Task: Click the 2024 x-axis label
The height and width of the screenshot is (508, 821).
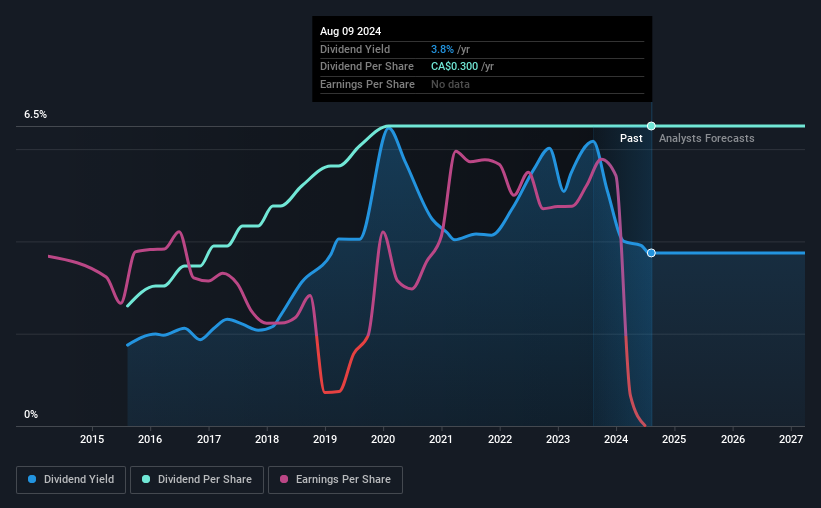Action: 616,439
